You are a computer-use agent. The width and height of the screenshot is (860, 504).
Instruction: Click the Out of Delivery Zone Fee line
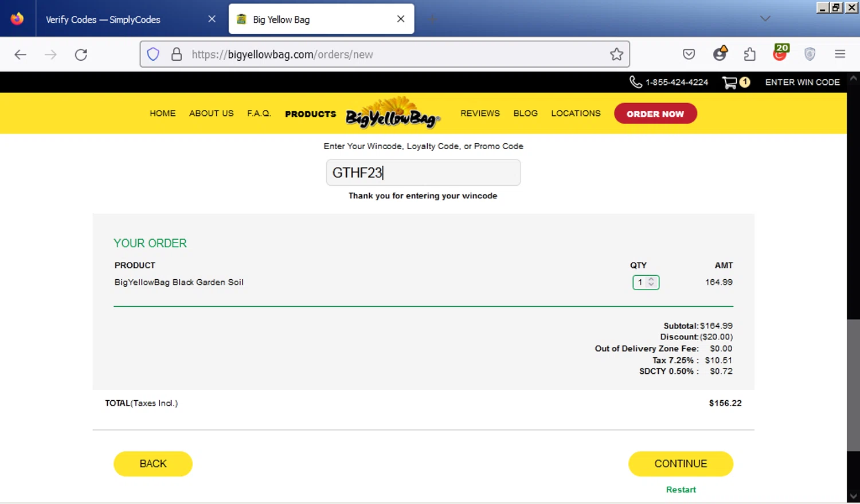(x=663, y=349)
